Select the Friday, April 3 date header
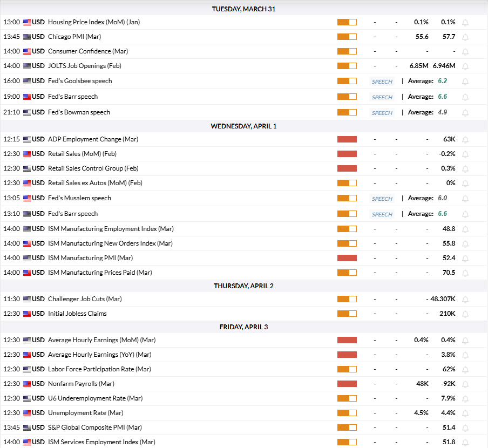 (x=243, y=327)
